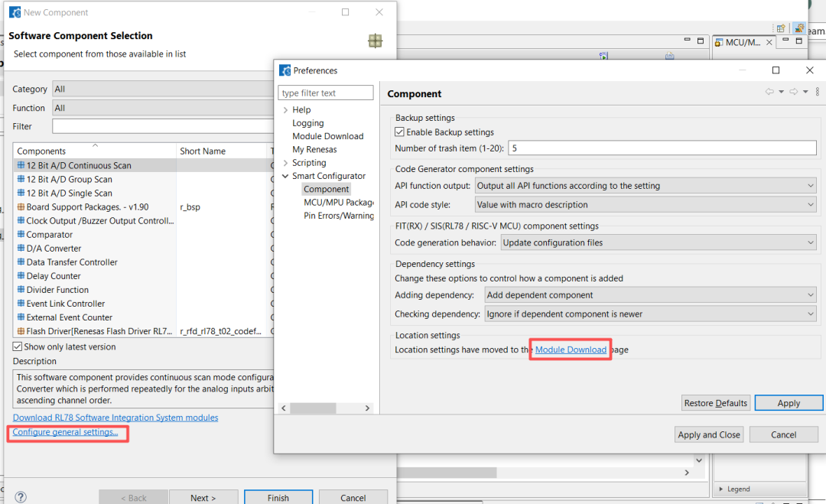Image resolution: width=826 pixels, height=504 pixels.
Task: Open the Adding dependency dropdown
Action: pos(650,295)
